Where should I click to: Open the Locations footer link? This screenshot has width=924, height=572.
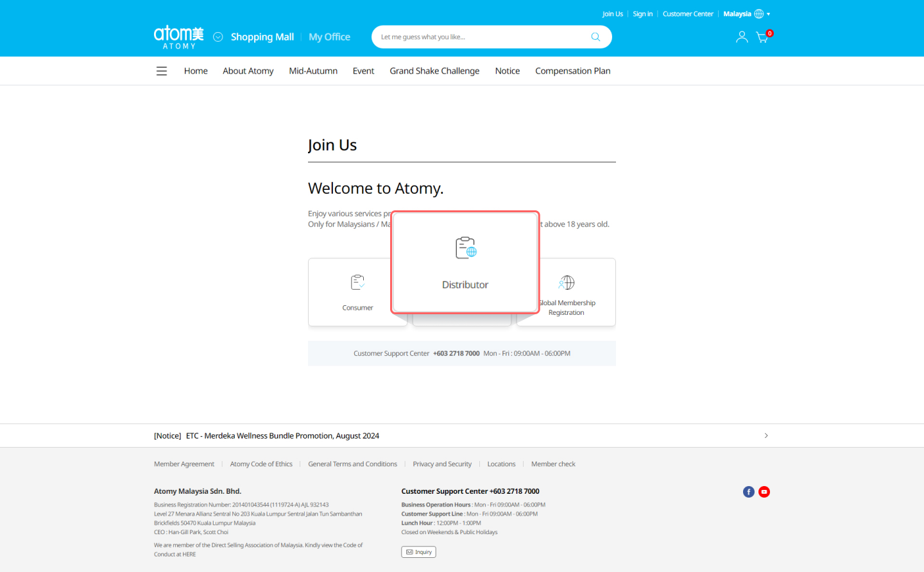tap(501, 464)
